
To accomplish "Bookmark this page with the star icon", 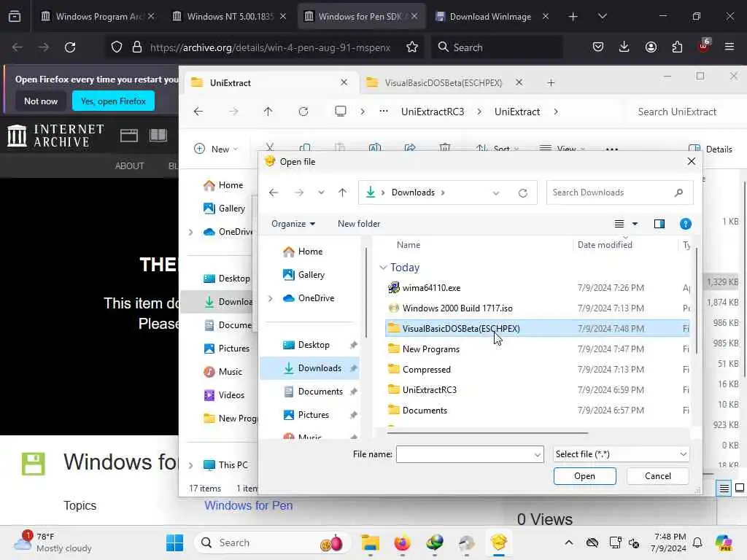I will tap(412, 47).
